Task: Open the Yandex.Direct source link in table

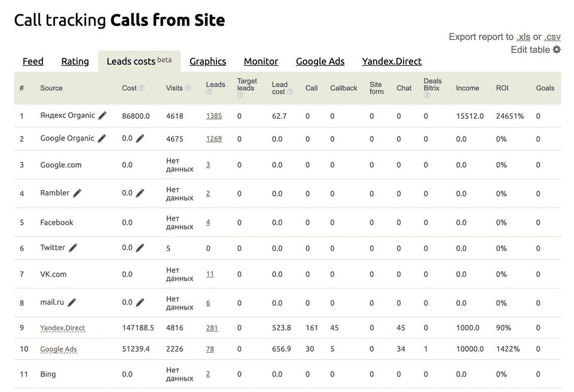Action: tap(63, 328)
